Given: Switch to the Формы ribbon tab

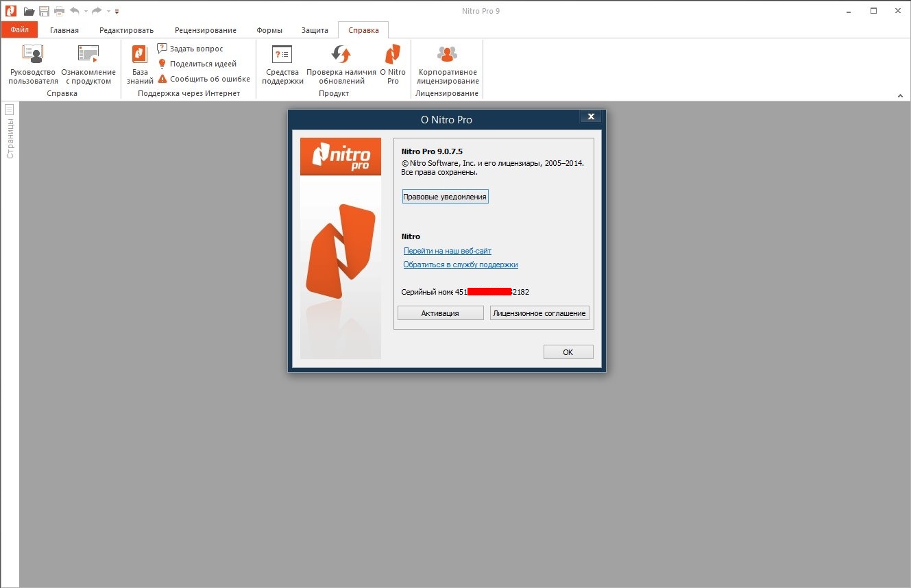Looking at the screenshot, I should coord(269,30).
